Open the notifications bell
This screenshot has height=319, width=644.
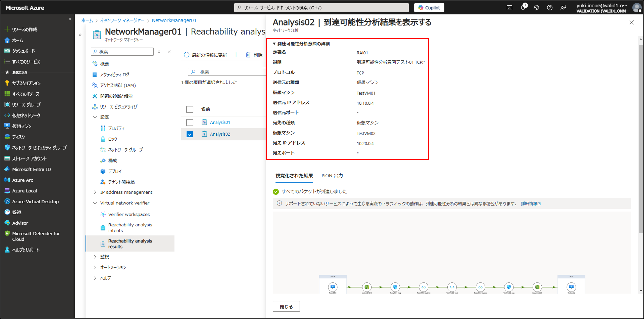click(523, 8)
